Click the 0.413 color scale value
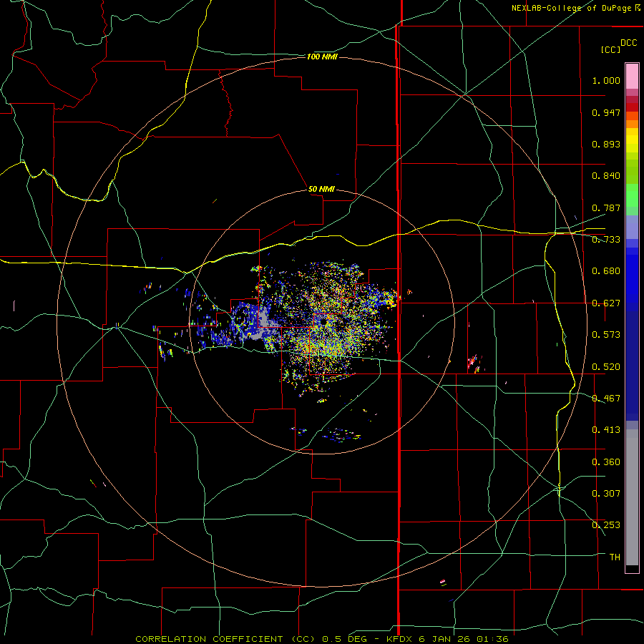The image size is (644, 644). click(x=606, y=430)
